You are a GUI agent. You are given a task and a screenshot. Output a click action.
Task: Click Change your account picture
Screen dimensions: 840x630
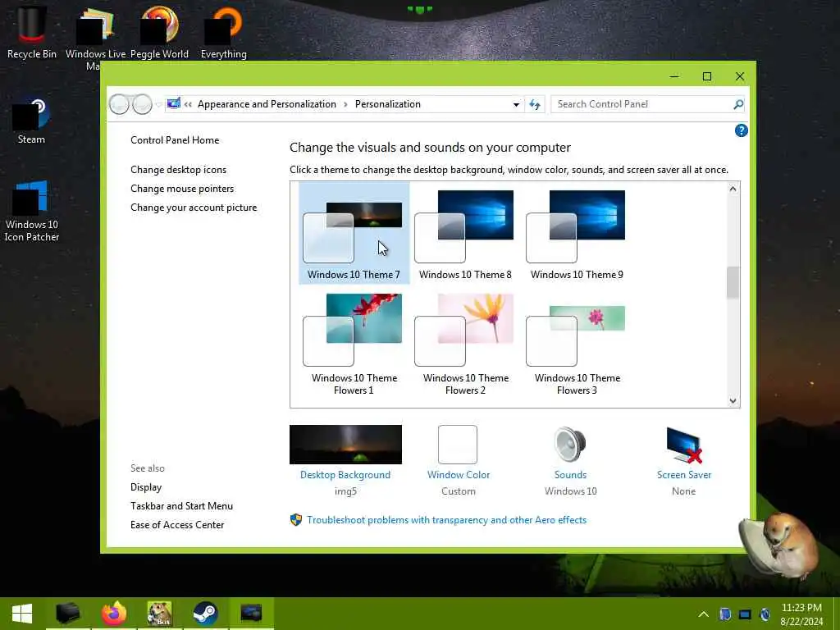194,208
